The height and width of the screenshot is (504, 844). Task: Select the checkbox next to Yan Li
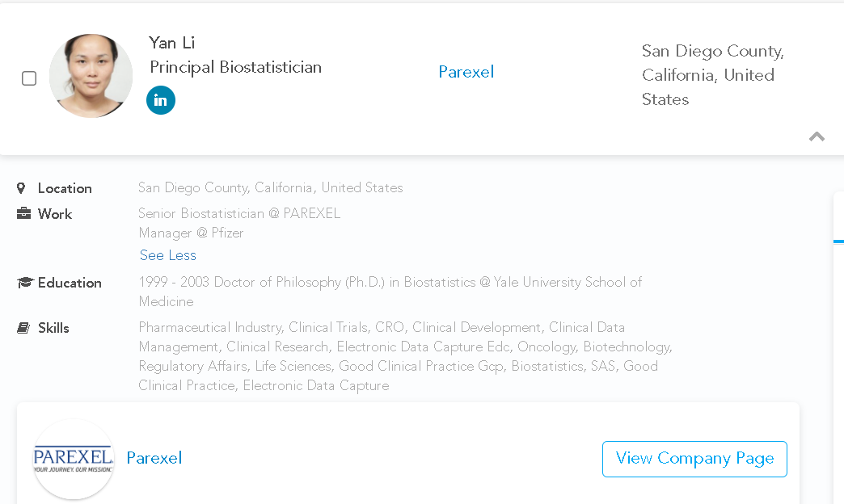29,78
